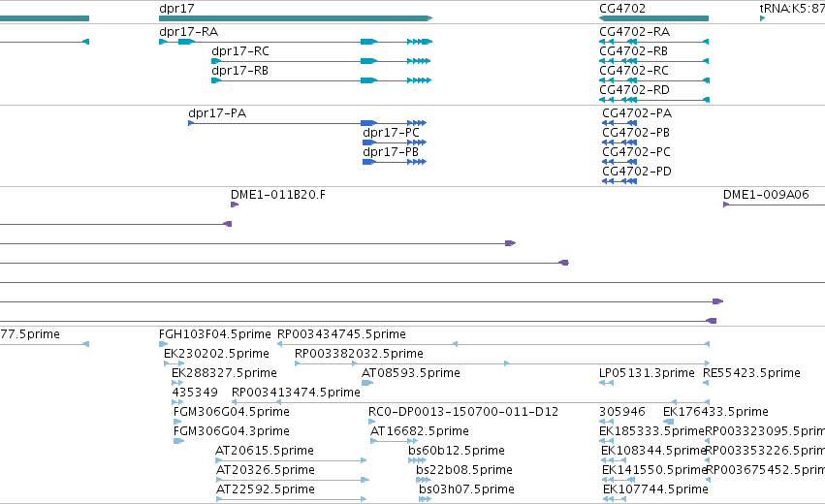Select protein dpr17-PB

tap(395, 162)
